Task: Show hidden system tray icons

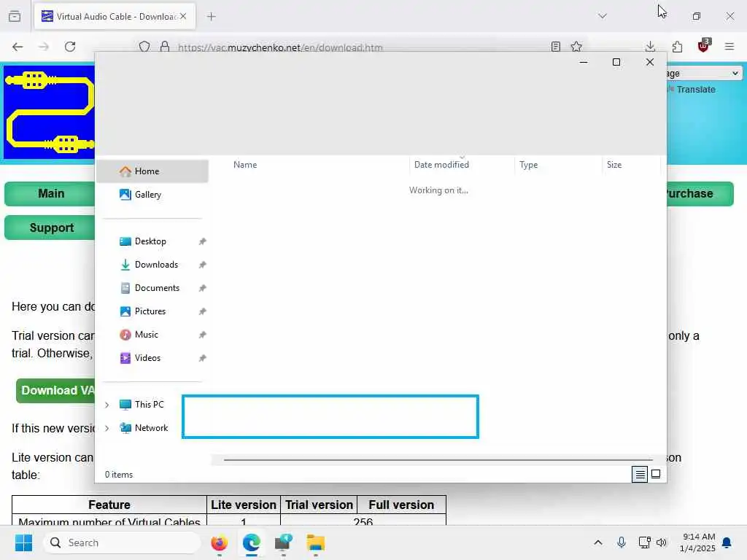Action: (598, 542)
